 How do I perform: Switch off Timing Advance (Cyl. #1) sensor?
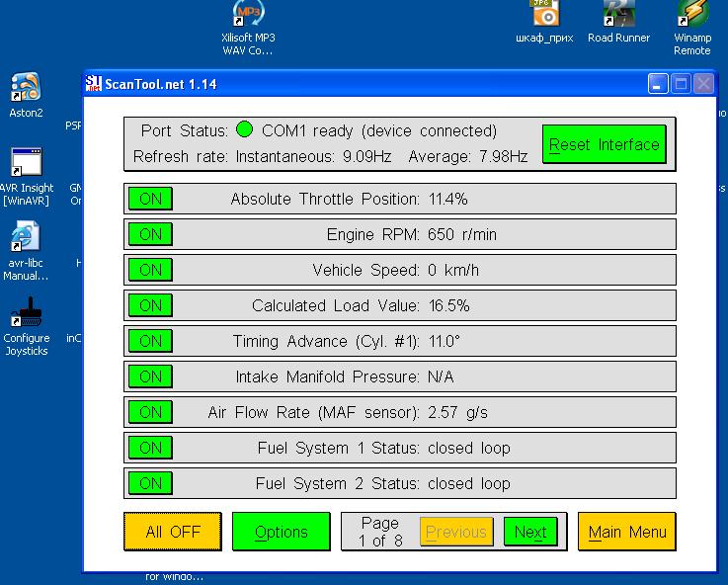pos(150,341)
